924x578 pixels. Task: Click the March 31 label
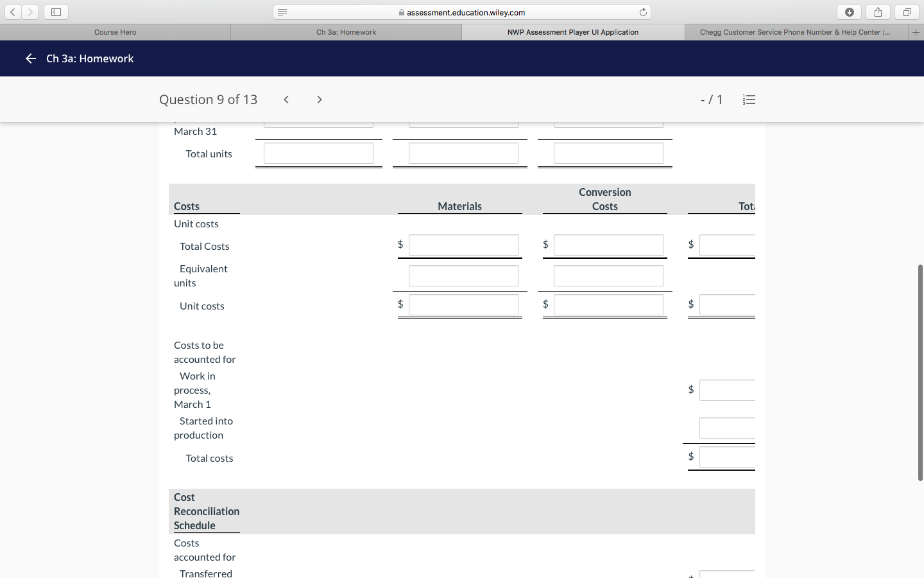(x=196, y=132)
